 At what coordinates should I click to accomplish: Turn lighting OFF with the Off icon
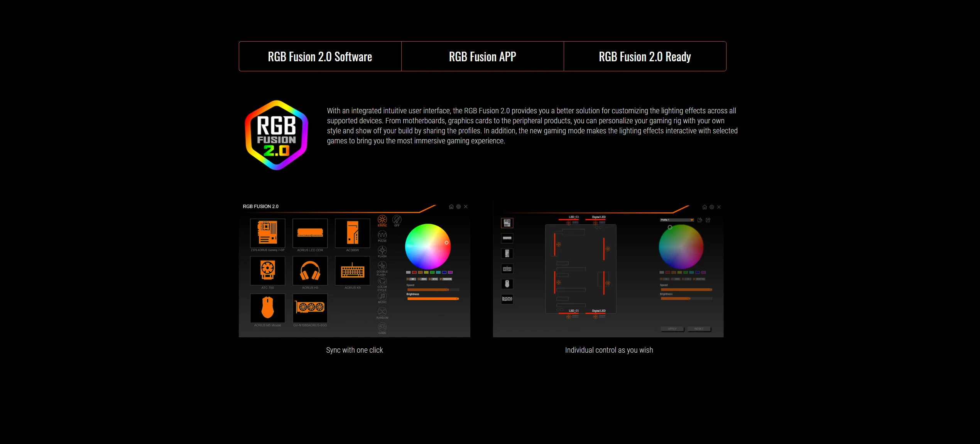[x=397, y=220]
